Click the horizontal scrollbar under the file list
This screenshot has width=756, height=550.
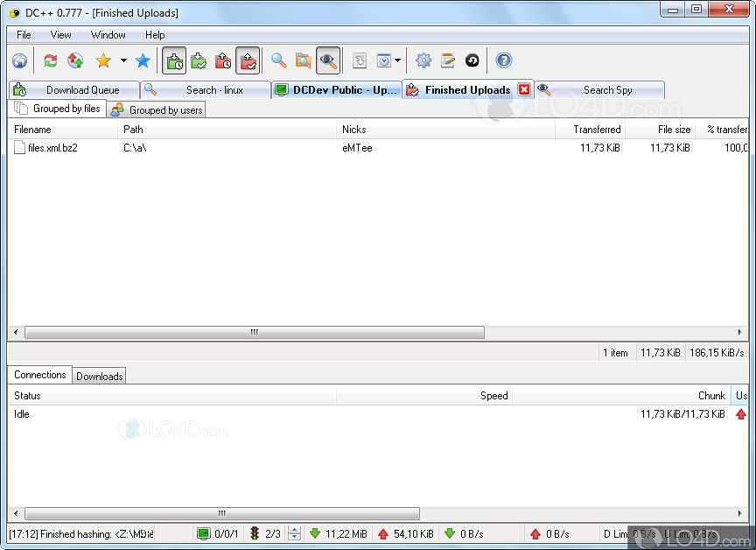click(x=253, y=333)
